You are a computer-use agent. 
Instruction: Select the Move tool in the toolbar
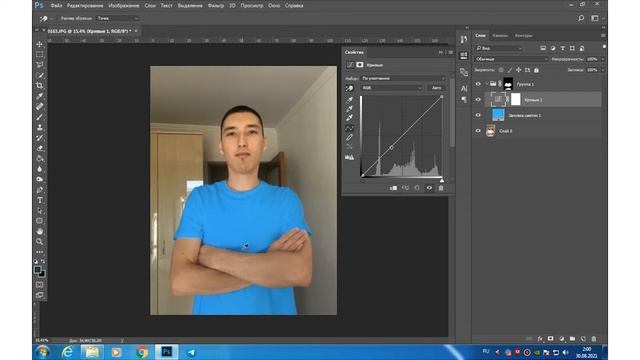40,44
